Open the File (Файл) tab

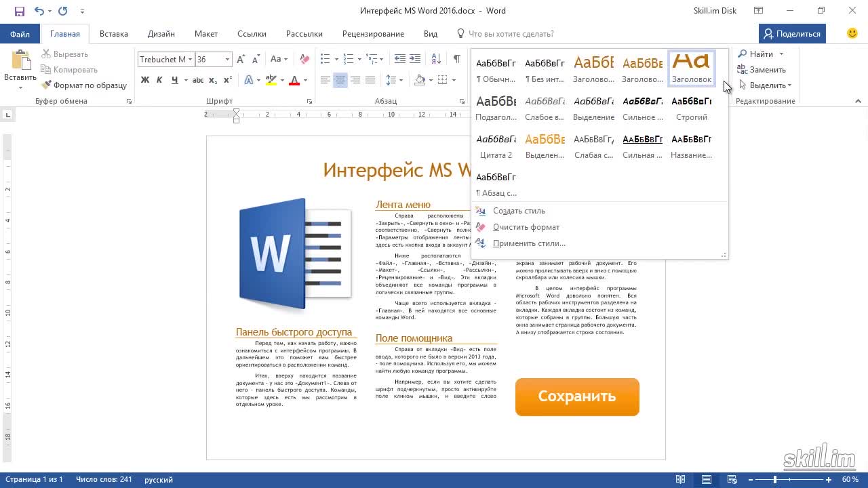pos(20,34)
